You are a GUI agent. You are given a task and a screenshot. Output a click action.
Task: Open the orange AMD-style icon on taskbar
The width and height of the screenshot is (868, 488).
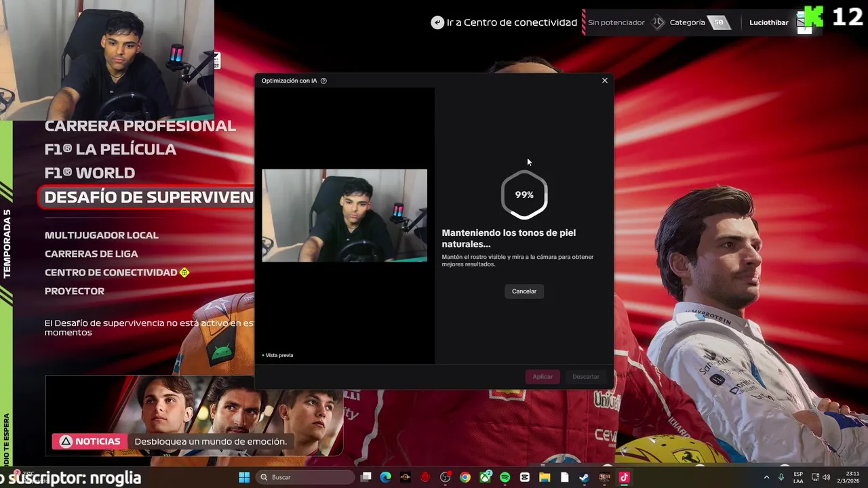pos(406,477)
